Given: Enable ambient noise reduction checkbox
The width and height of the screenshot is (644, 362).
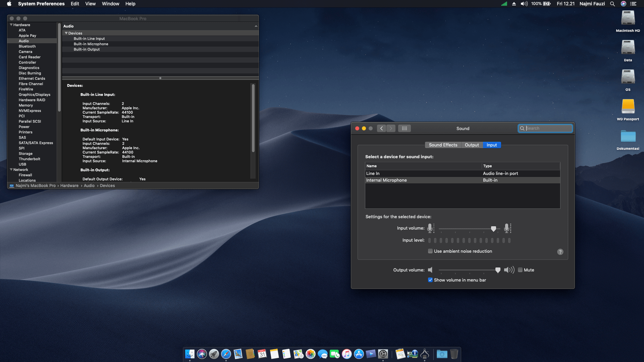Looking at the screenshot, I should [430, 251].
